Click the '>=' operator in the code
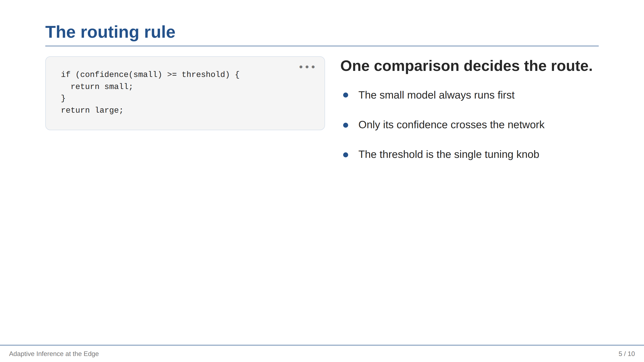 pos(172,74)
